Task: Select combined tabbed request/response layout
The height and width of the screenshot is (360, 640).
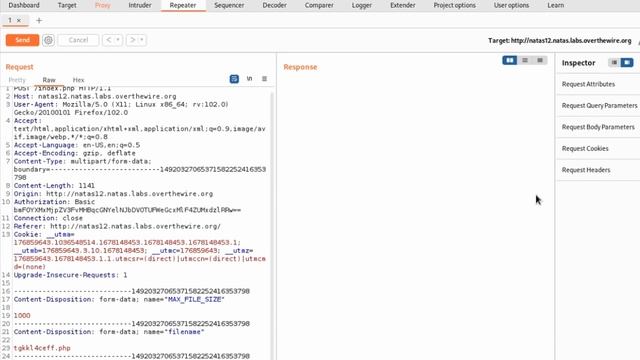Action: coord(540,60)
